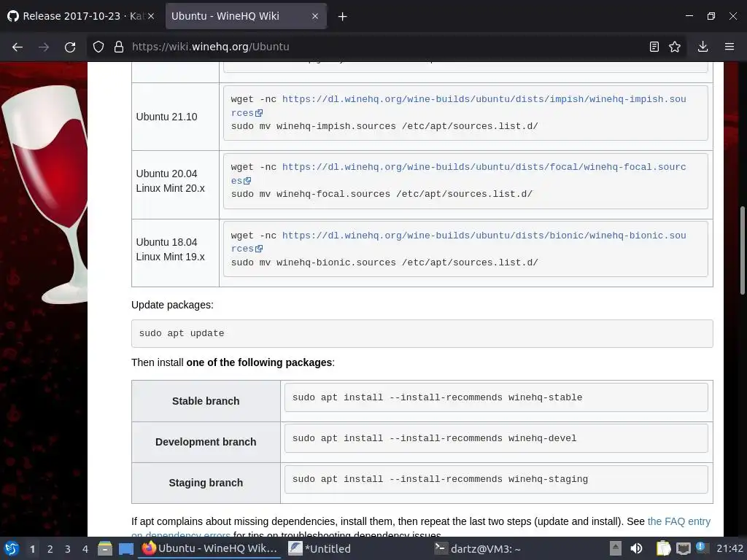Click the 'Linux Mint 20.x' cell text
This screenshot has width=747, height=560.
170,188
